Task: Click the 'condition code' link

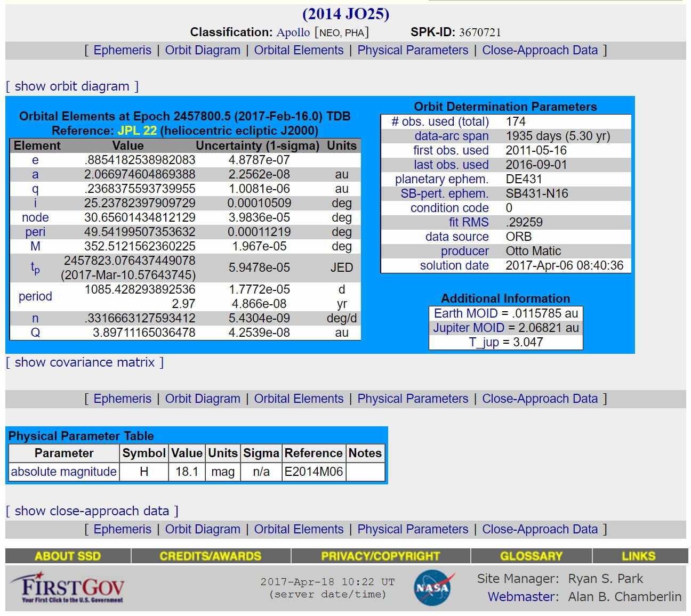Action: tap(449, 208)
